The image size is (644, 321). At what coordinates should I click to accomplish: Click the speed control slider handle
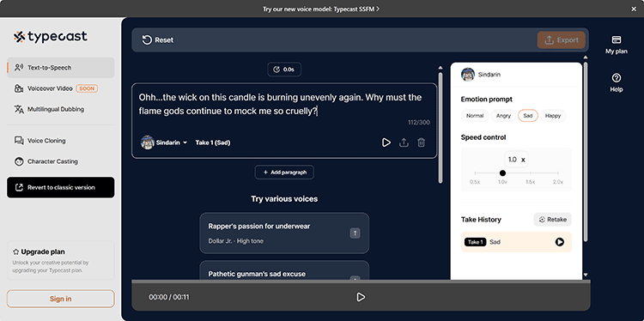pyautogui.click(x=502, y=173)
